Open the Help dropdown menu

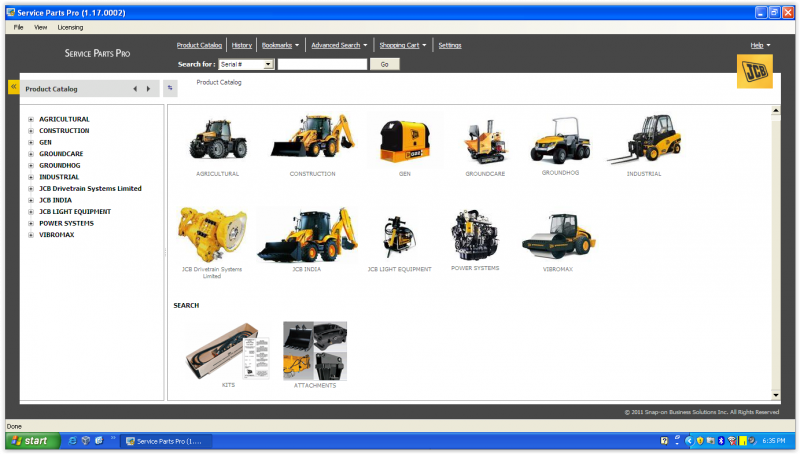760,45
